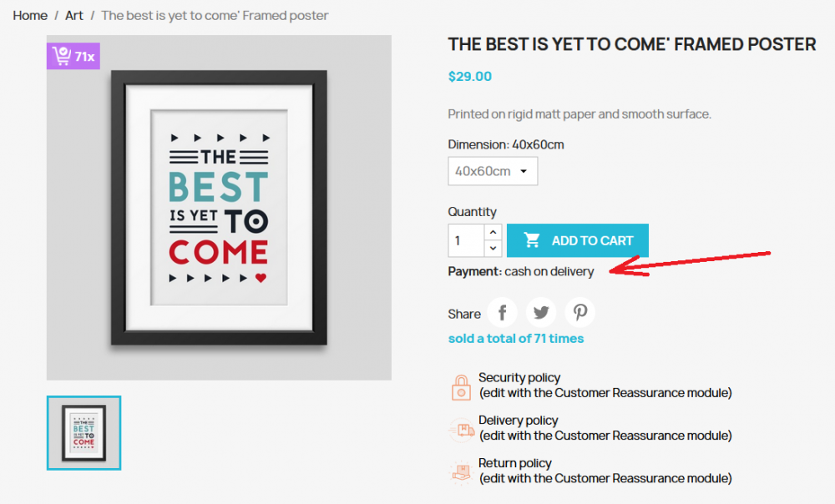This screenshot has height=504, width=835.
Task: Click the Security policy text
Action: coord(519,377)
